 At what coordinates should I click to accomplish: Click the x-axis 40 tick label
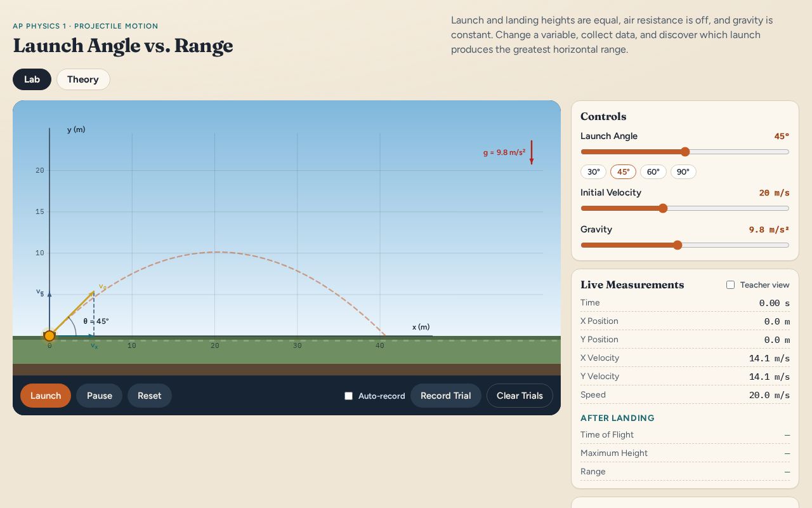[x=379, y=345]
